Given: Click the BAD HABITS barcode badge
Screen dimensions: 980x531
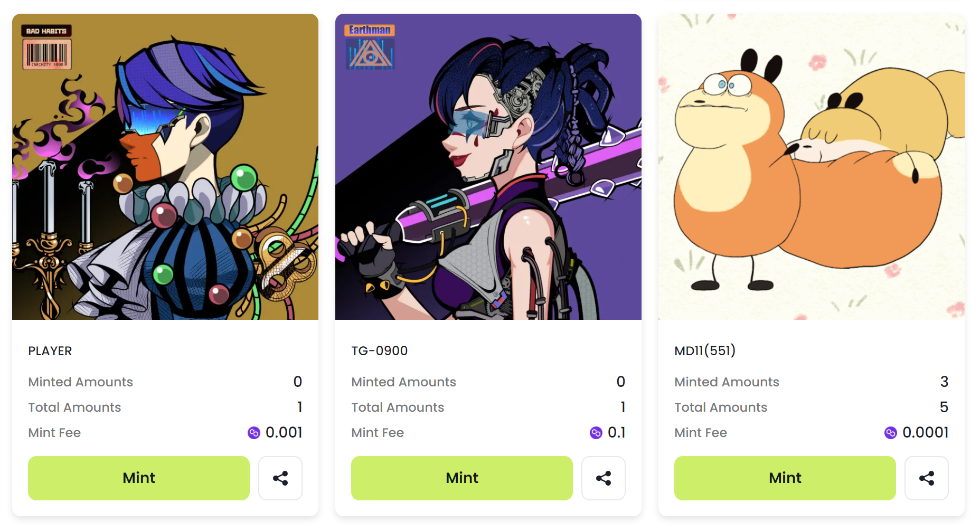Looking at the screenshot, I should click(46, 47).
